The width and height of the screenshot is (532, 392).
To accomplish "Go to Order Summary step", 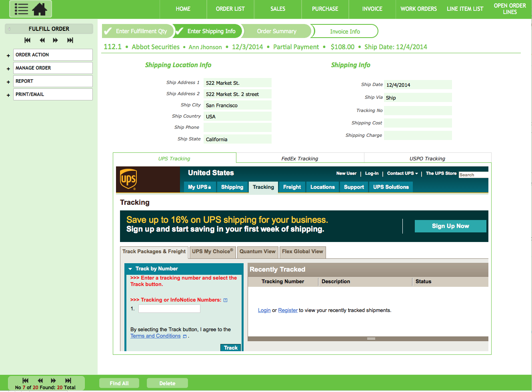I will (x=276, y=31).
